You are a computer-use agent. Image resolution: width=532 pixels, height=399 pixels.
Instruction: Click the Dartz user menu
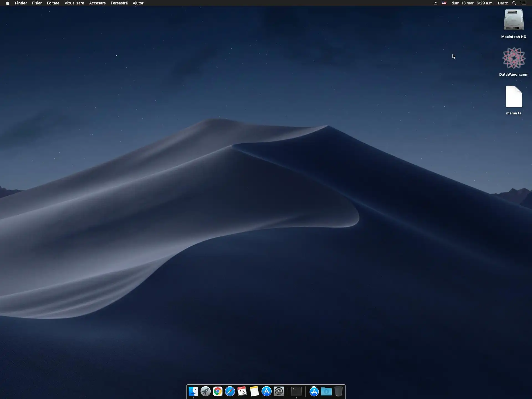coord(503,3)
